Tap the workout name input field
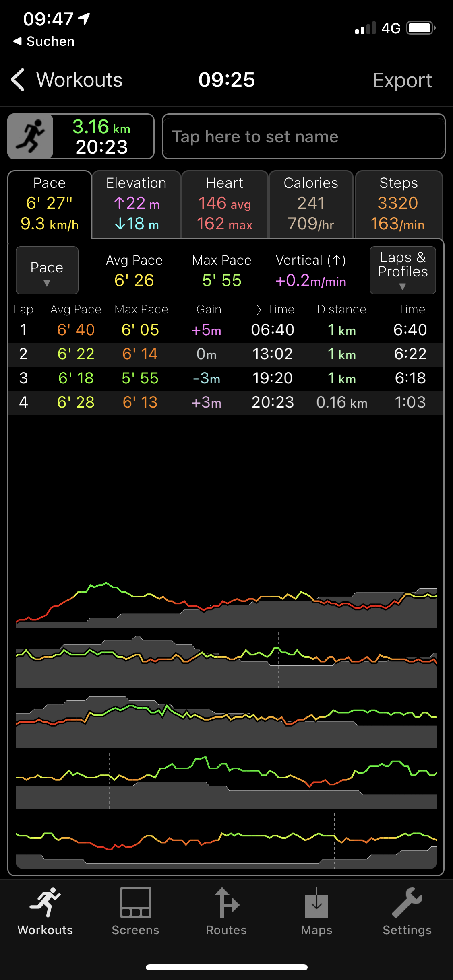453x980 pixels. tap(303, 137)
